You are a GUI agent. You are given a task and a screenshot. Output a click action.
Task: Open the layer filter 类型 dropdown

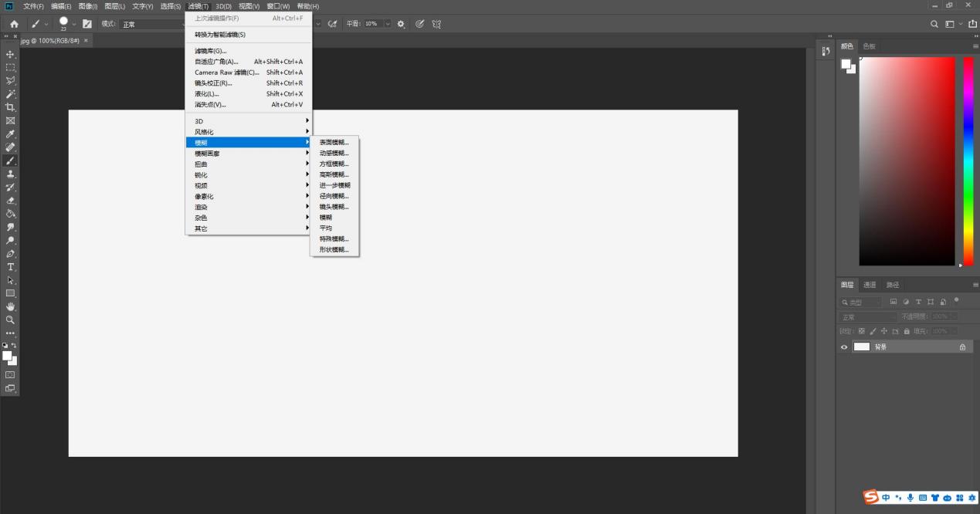(x=861, y=302)
